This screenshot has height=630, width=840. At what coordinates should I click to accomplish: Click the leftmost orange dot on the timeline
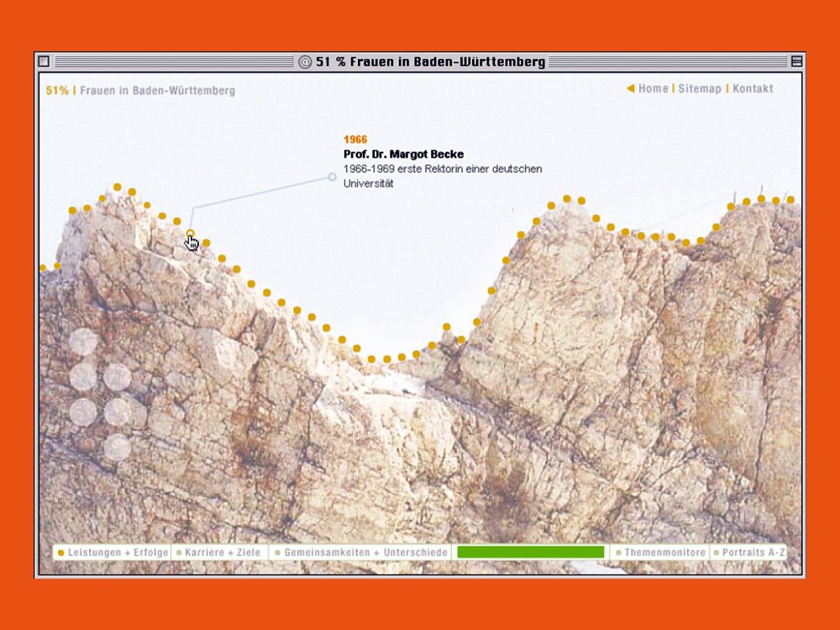[x=43, y=268]
